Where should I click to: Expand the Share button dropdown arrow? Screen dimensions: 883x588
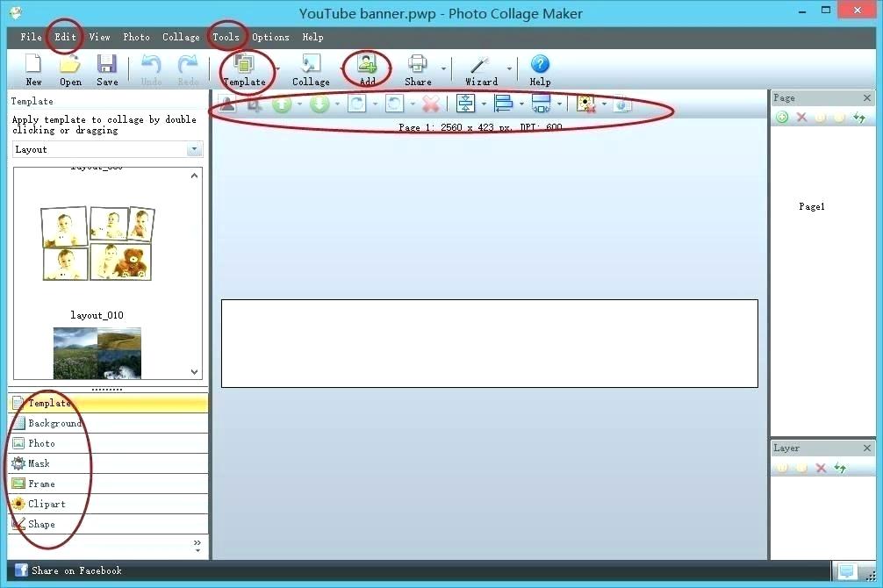[x=443, y=68]
